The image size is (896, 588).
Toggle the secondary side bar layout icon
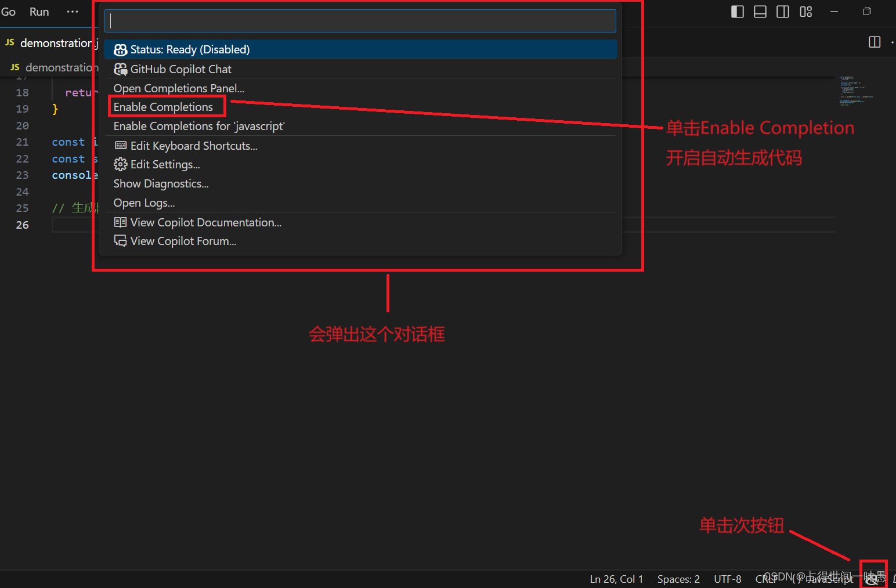[783, 12]
